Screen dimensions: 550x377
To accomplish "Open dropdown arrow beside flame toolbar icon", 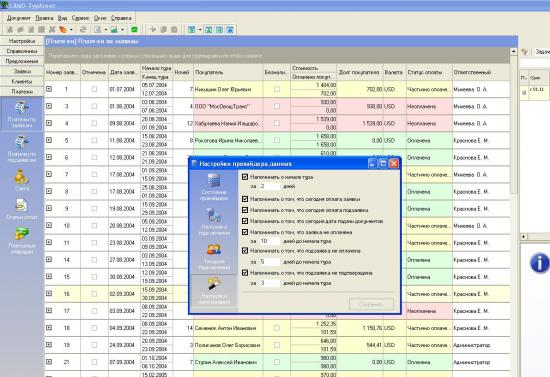I will click(71, 30).
